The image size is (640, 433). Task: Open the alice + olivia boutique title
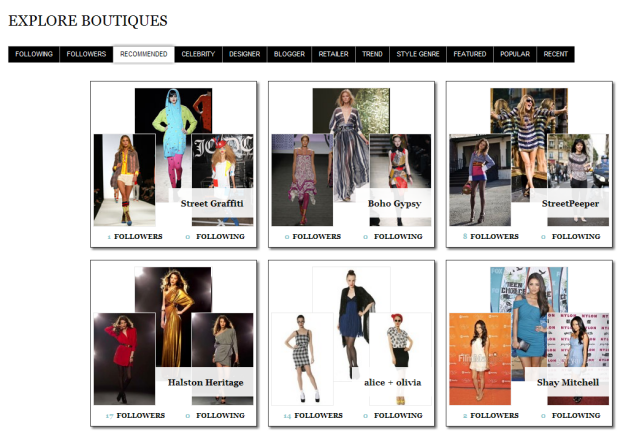click(x=393, y=382)
